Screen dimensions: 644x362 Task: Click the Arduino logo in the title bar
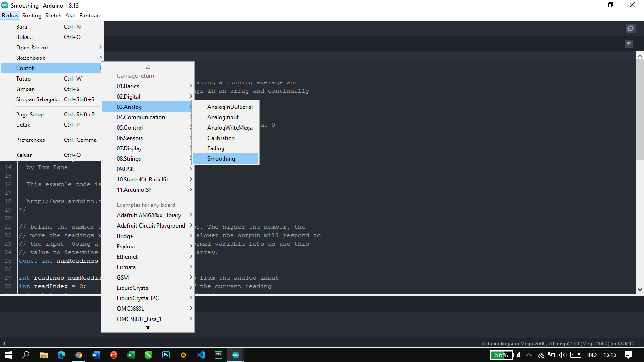pyautogui.click(x=5, y=5)
